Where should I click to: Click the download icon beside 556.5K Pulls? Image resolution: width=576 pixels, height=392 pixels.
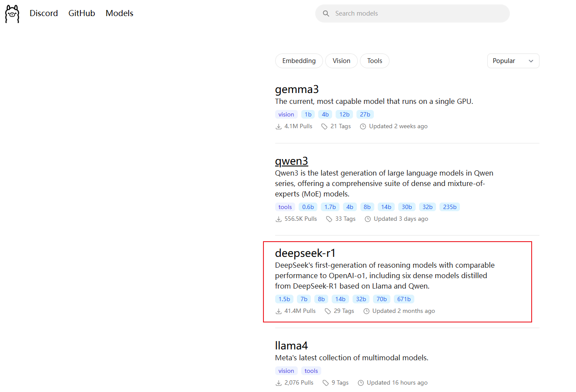279,219
